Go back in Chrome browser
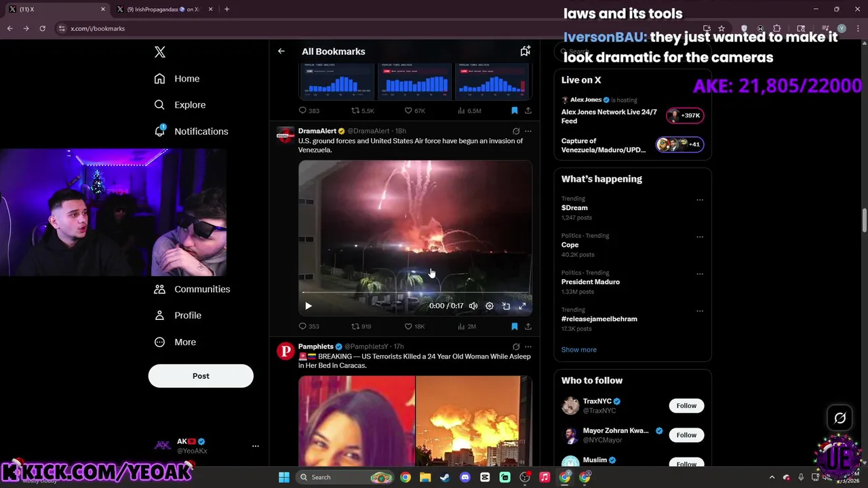 [10, 28]
